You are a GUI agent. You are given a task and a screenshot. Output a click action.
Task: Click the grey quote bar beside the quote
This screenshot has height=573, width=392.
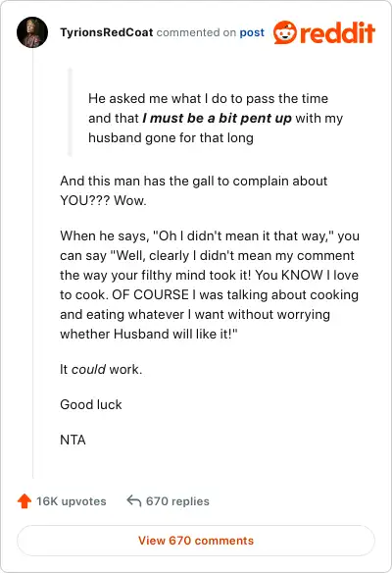click(71, 112)
